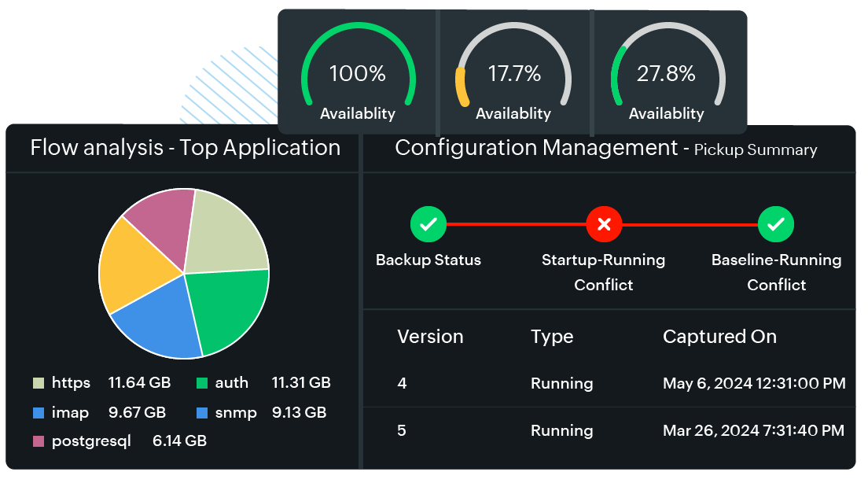Click the snmp legend entry label
Image resolution: width=868 pixels, height=483 pixels.
point(236,412)
